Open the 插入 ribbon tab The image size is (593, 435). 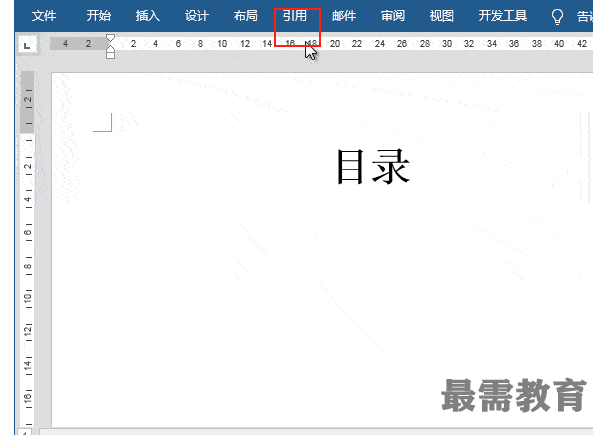coord(148,16)
